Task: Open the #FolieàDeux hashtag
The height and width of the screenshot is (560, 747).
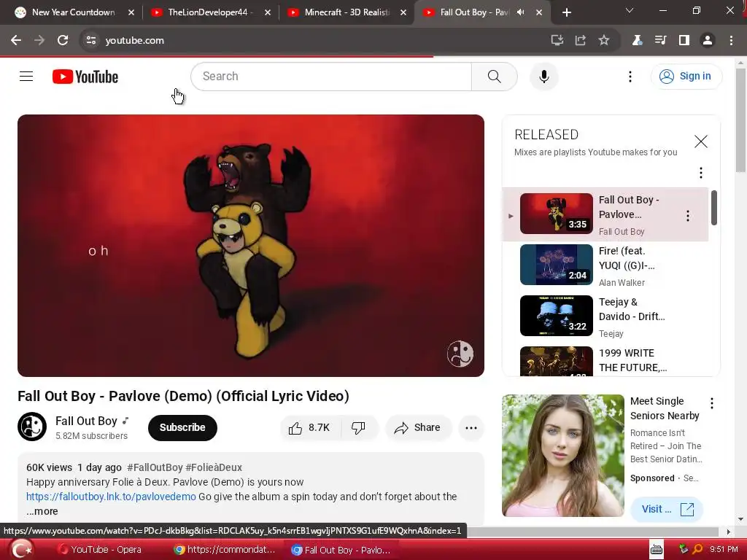Action: coord(214,467)
